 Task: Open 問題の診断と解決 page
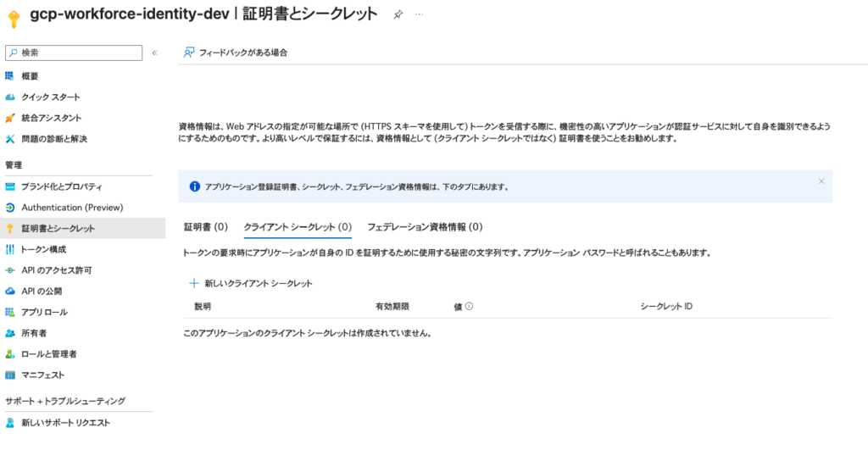54,139
